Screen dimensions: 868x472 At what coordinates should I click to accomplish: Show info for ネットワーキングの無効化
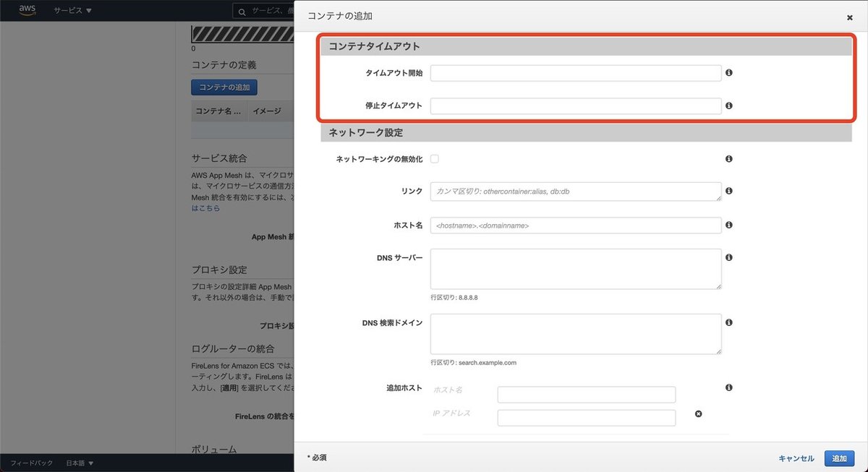pos(729,158)
